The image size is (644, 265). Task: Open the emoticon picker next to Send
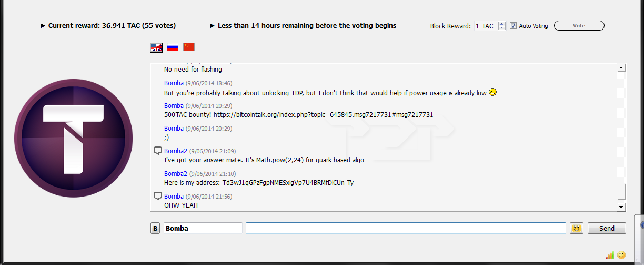577,228
